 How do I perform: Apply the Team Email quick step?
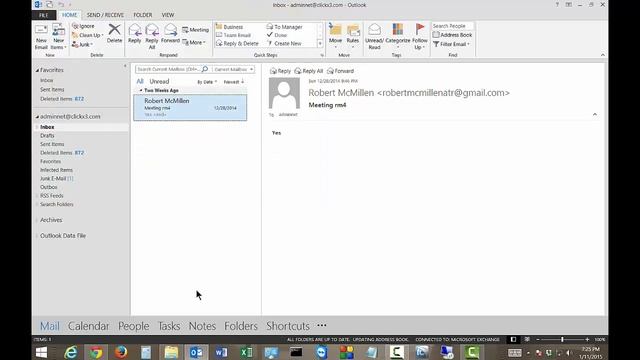(233, 35)
